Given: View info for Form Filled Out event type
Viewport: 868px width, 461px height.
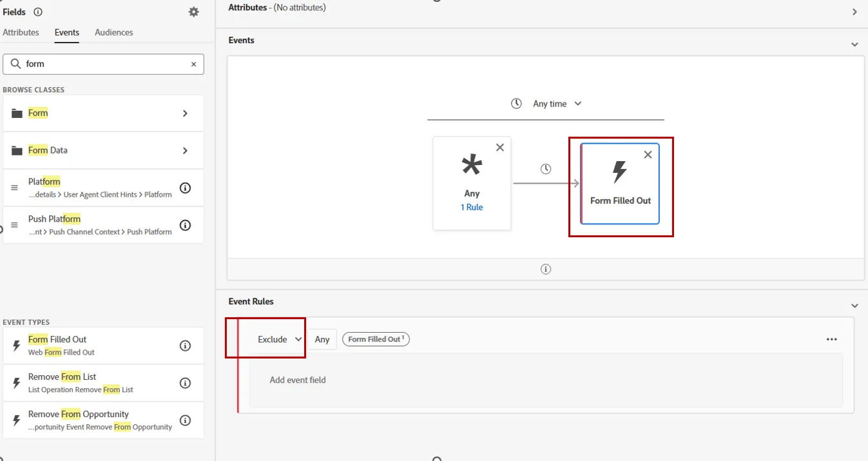Looking at the screenshot, I should pyautogui.click(x=185, y=346).
